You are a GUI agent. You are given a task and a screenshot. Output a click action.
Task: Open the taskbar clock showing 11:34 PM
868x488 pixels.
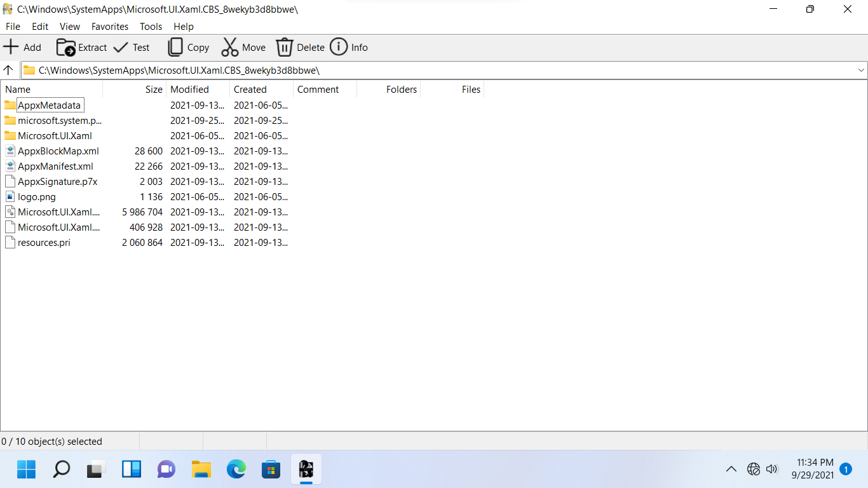point(813,469)
